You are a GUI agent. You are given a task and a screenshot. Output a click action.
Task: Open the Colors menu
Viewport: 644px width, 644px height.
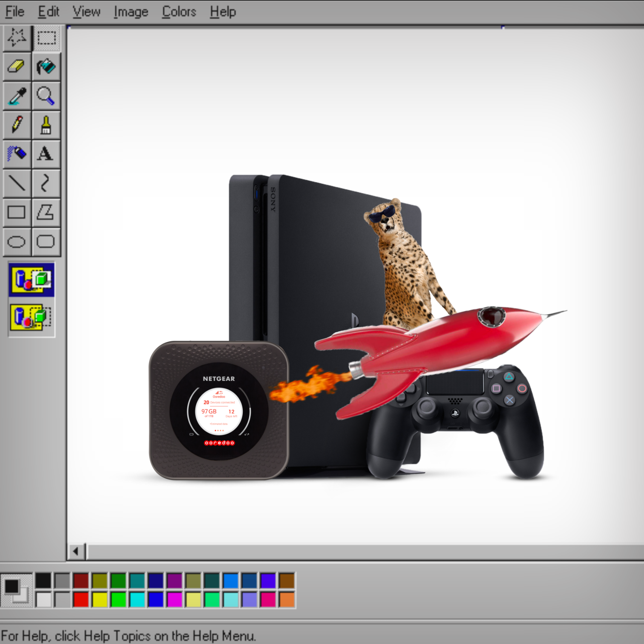[x=179, y=12]
